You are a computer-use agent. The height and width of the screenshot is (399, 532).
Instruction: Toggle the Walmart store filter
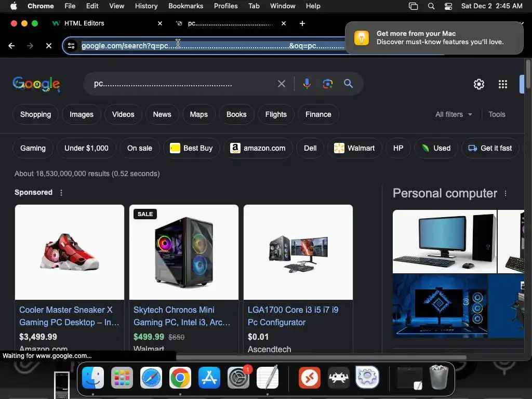(x=354, y=148)
